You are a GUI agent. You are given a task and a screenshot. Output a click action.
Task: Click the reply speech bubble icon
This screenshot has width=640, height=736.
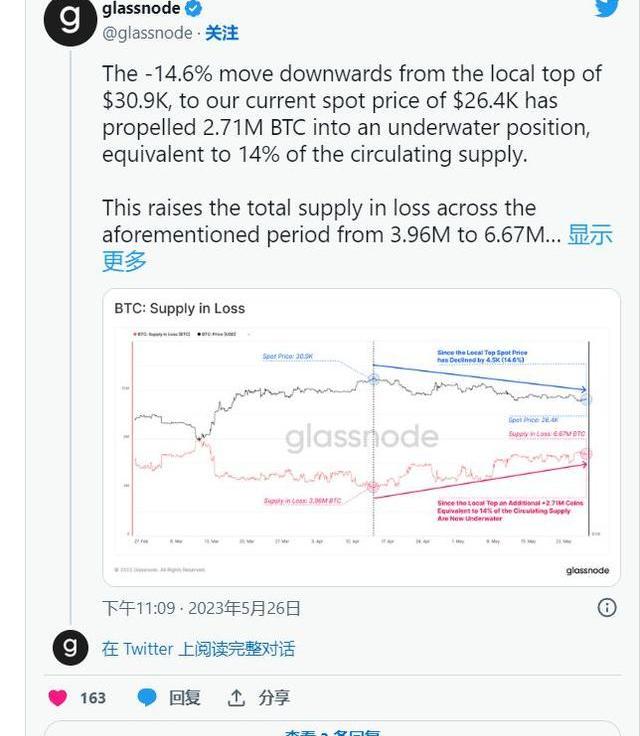click(x=147, y=698)
